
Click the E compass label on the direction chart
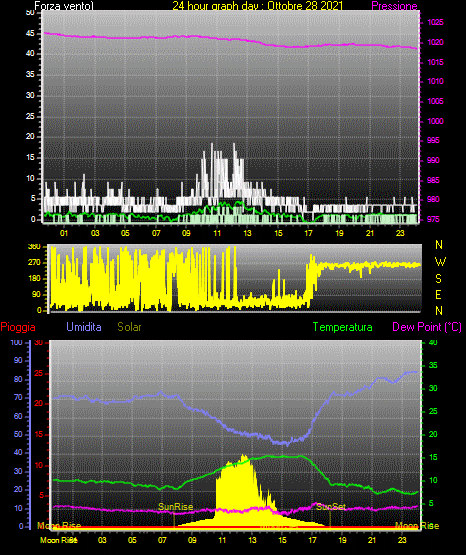pyautogui.click(x=438, y=294)
